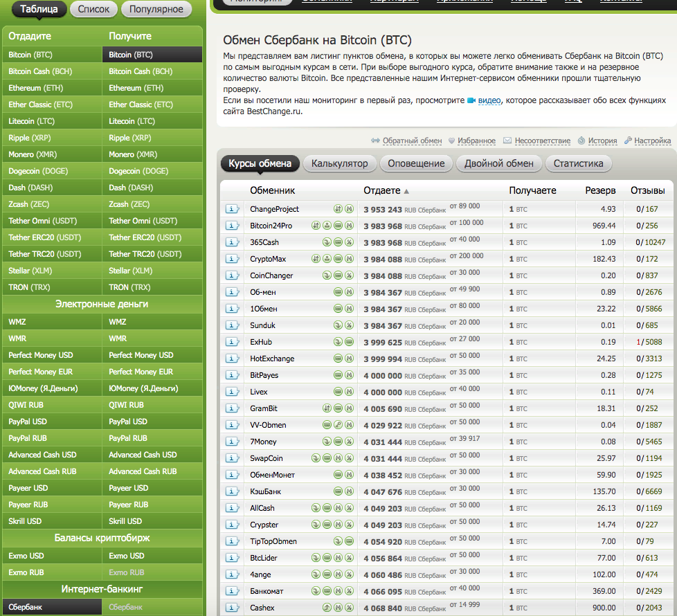Visit the SwapCoin exchanger
Image resolution: width=677 pixels, height=616 pixels.
267,458
